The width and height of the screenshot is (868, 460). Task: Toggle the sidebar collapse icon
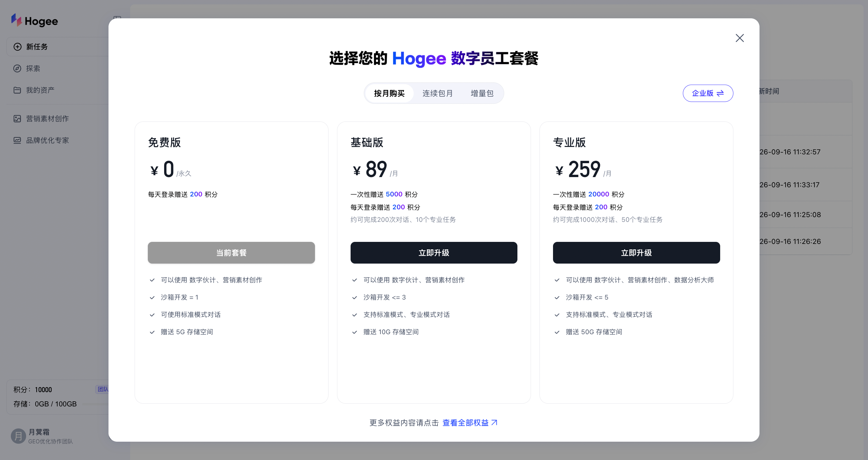(x=117, y=18)
